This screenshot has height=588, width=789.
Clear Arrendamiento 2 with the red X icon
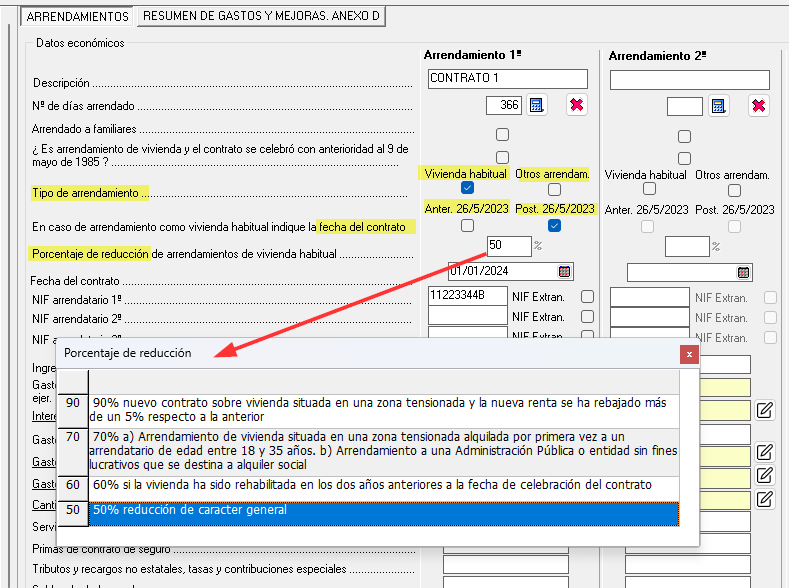coord(758,106)
